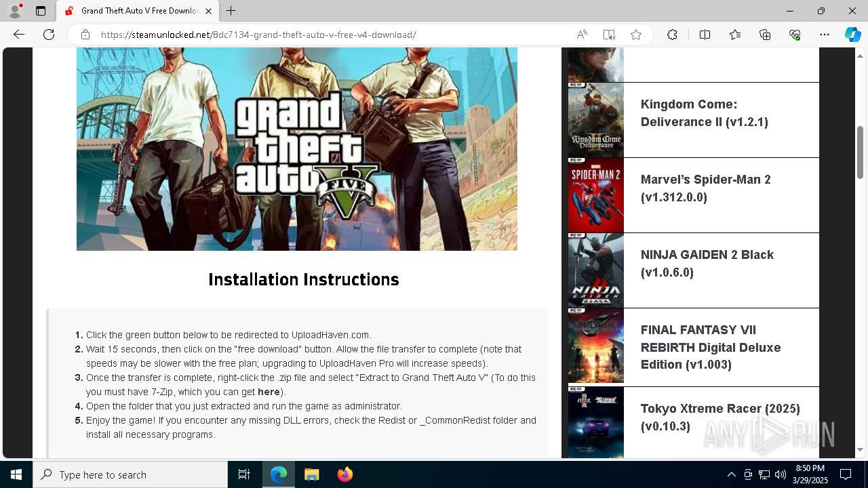Open the Favorites list
This screenshot has height=488, width=868.
[x=735, y=35]
